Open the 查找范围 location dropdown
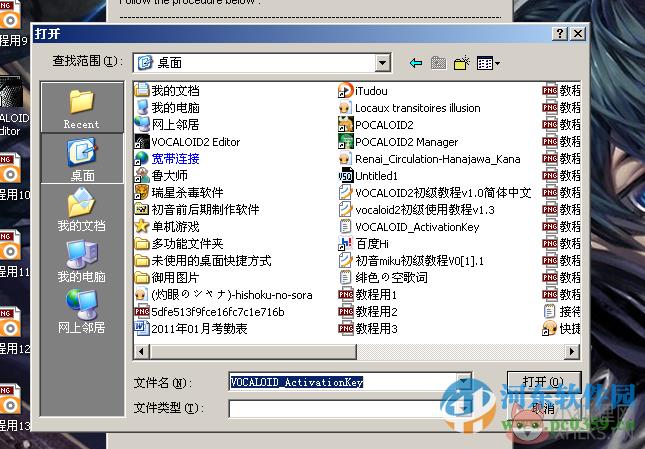Viewport: 645px width, 449px height. (382, 63)
